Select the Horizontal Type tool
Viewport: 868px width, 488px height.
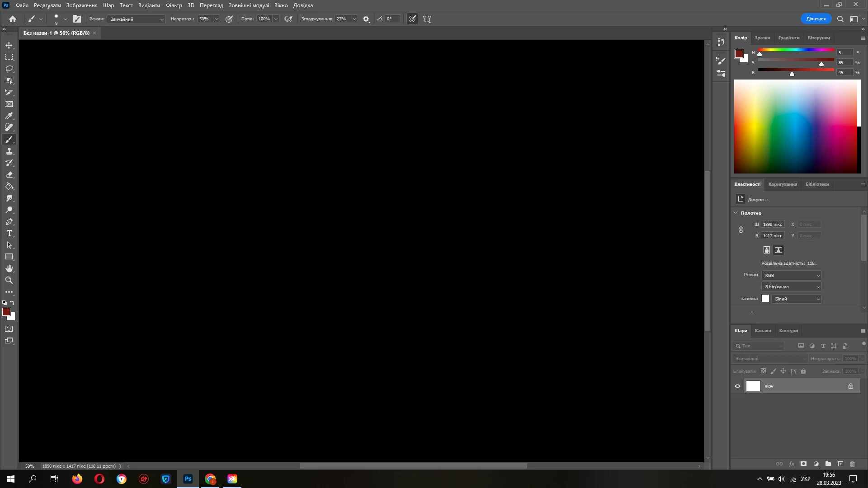pos(9,234)
